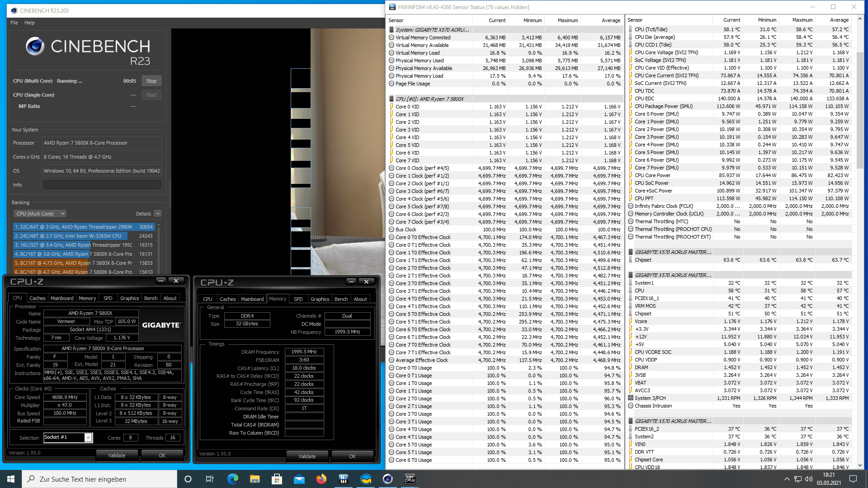The height and width of the screenshot is (488, 868).
Task: Select ranking entry 2 Intel Xeon W-3265M
Action: (x=84, y=236)
